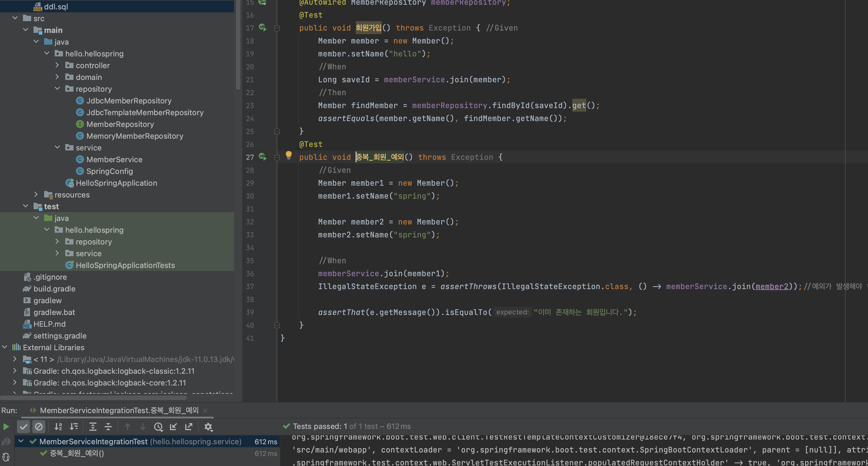Expand test repository package chevron
Image resolution: width=868 pixels, height=466 pixels.
[57, 242]
